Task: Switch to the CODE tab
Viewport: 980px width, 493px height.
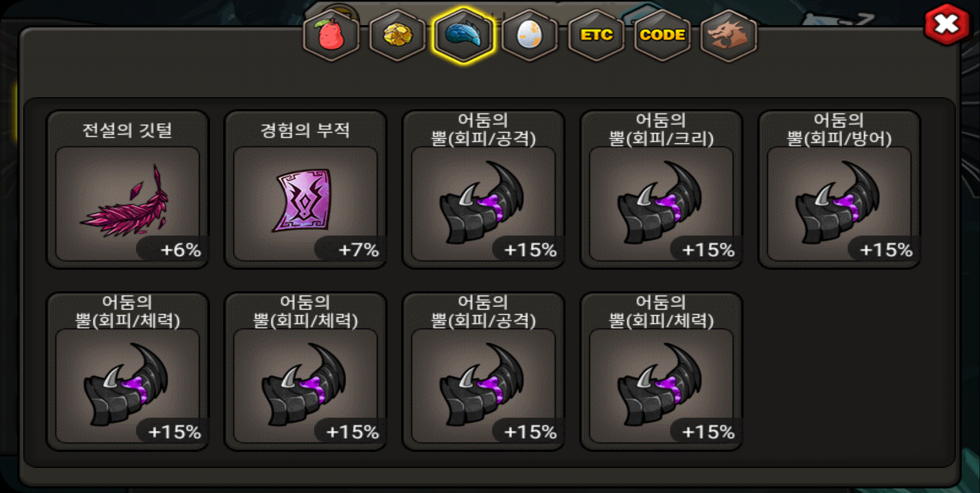Action: click(662, 35)
